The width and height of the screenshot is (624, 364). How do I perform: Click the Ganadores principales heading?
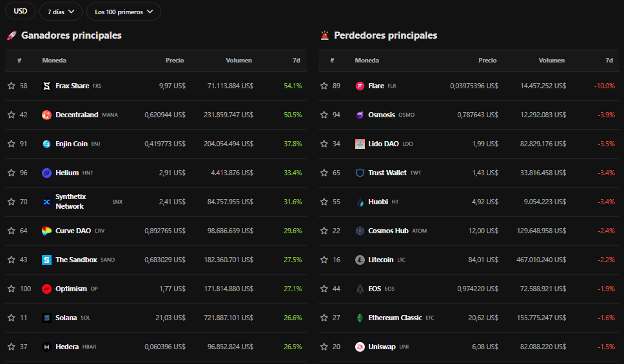72,35
